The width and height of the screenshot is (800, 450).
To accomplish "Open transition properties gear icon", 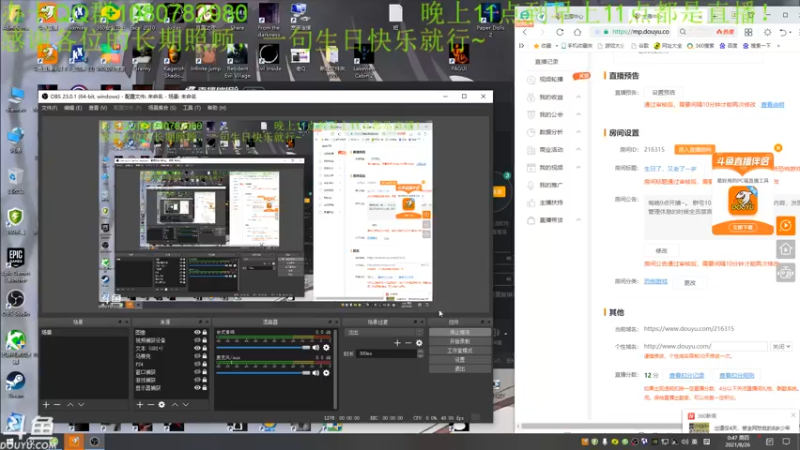I will pyautogui.click(x=419, y=343).
